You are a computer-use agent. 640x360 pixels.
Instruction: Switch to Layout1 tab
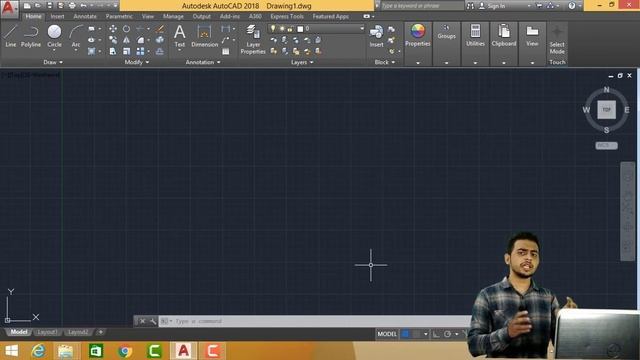47,332
